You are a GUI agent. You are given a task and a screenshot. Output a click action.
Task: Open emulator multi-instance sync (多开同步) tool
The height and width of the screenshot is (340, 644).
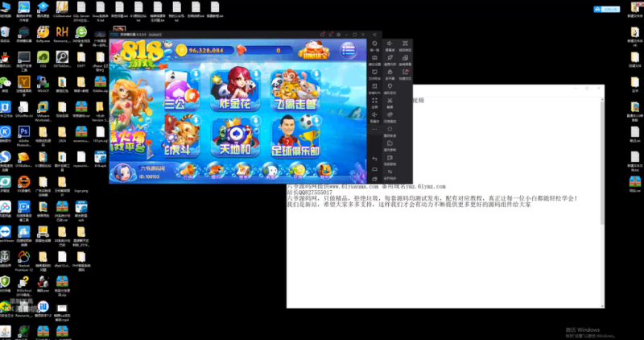pyautogui.click(x=390, y=174)
